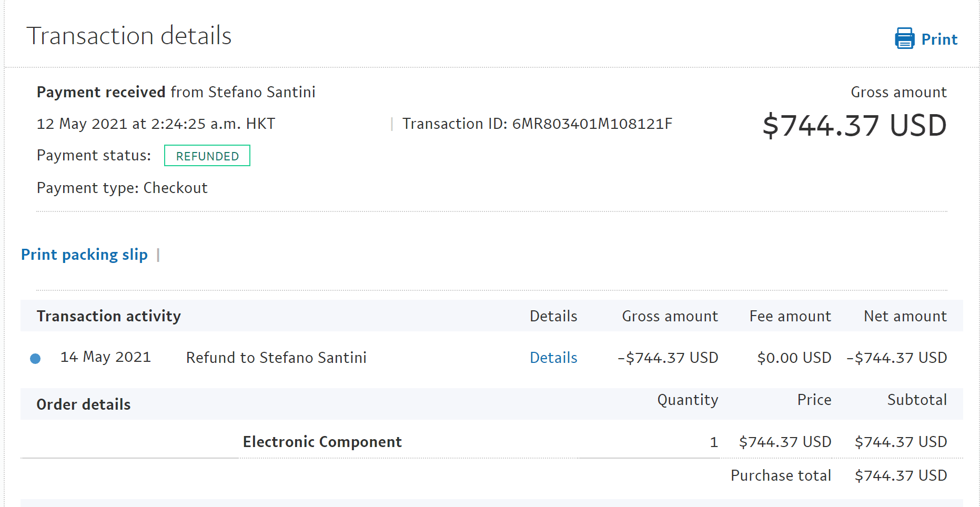
Task: Click the Payment received from Stefano Santini line
Action: coord(176,92)
